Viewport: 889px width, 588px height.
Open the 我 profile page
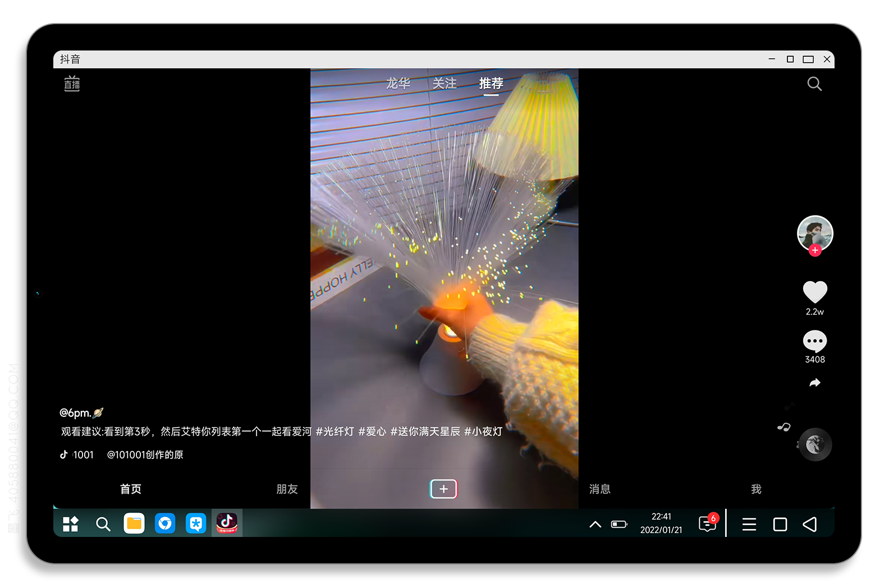click(x=756, y=489)
